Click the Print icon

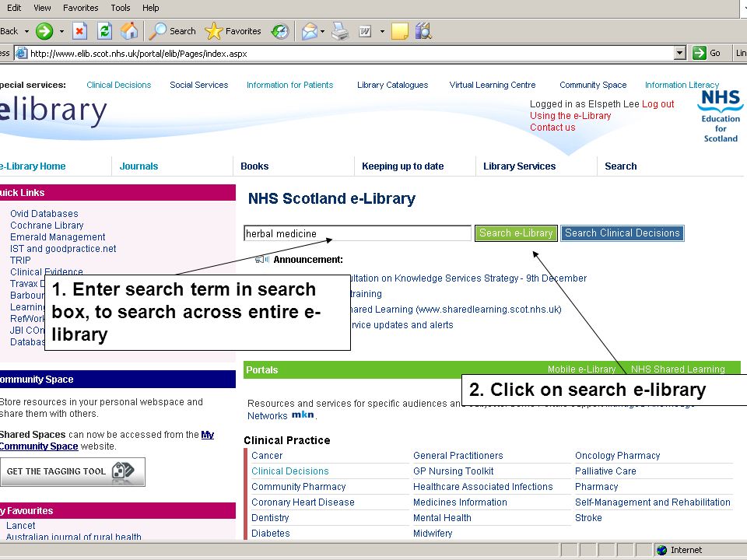340,31
